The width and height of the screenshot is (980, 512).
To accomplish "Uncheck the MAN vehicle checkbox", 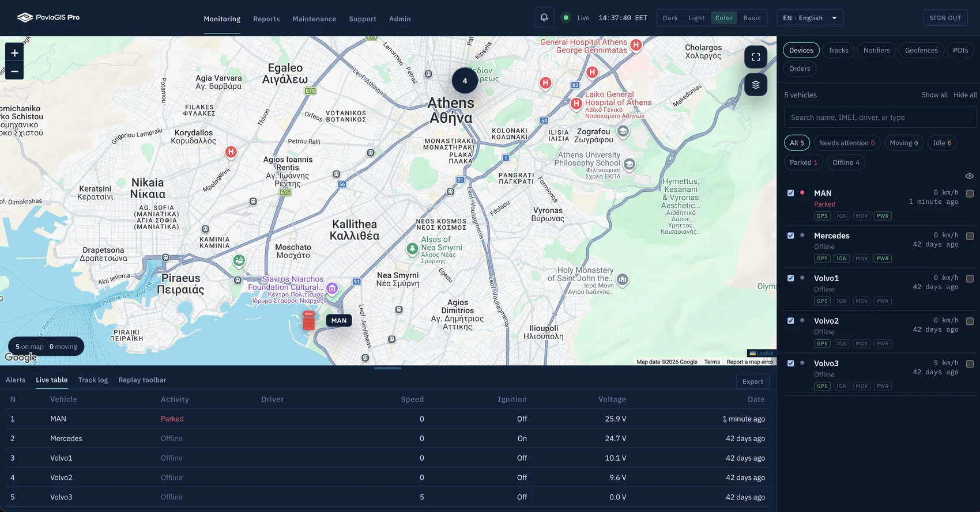I will click(791, 193).
